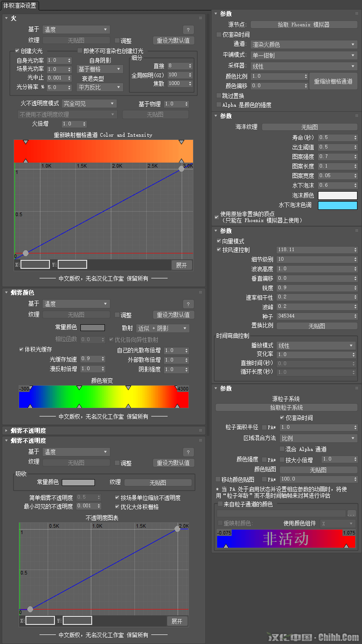Image resolution: width=362 pixels, height=644 pixels.
Task: Open the 火不透明度模式 dropdown set to 完全可见
Action: [89, 104]
